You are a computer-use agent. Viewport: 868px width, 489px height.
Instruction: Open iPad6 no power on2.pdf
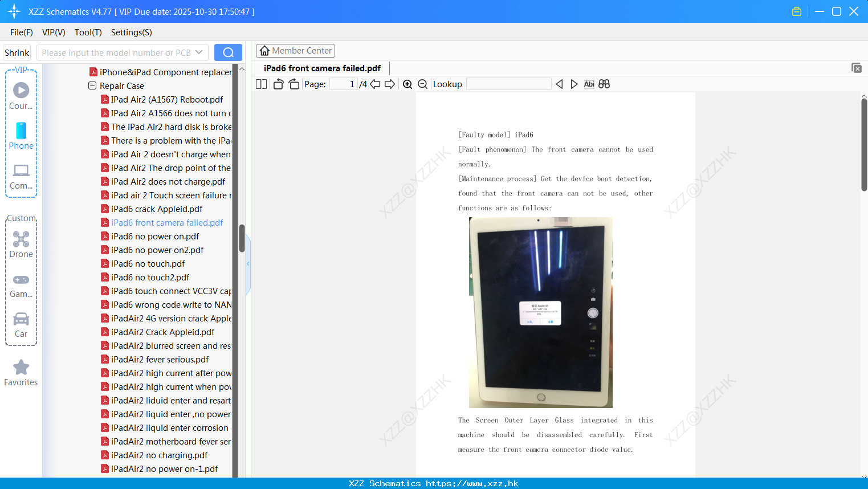[x=157, y=250]
